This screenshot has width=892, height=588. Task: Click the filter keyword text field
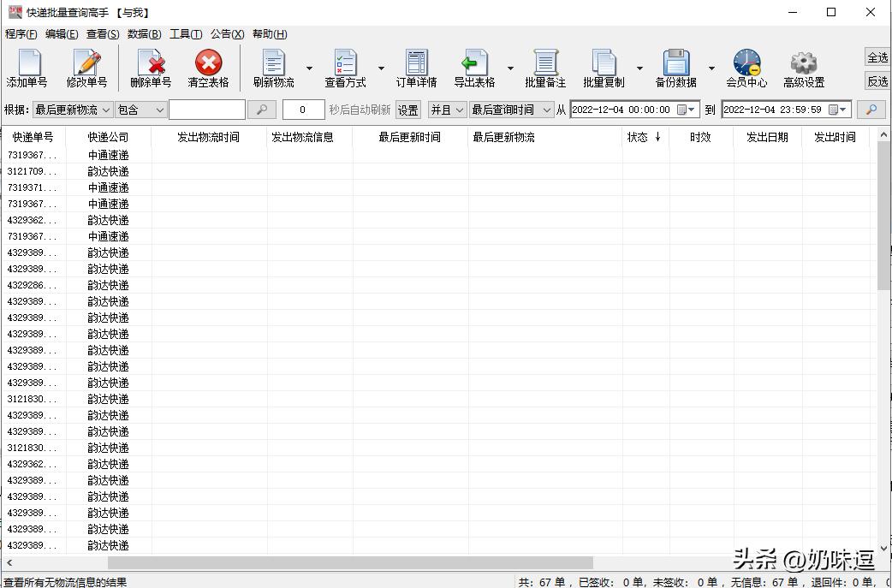207,110
